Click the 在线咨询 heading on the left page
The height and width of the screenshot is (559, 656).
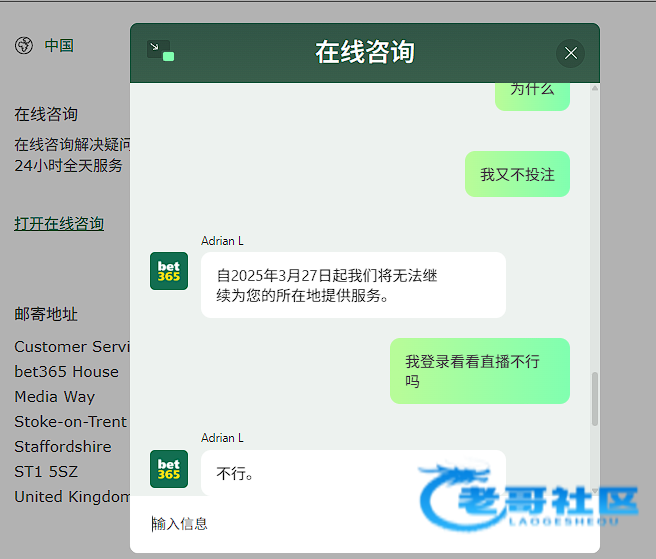(x=46, y=114)
